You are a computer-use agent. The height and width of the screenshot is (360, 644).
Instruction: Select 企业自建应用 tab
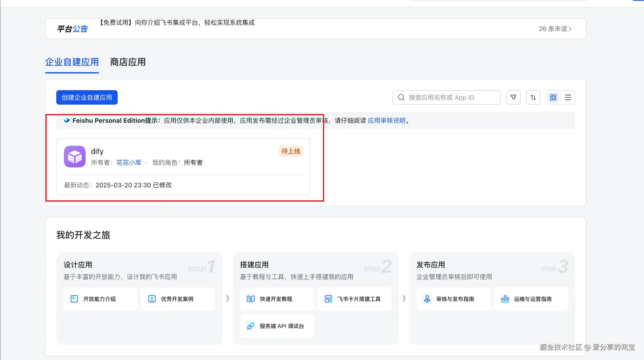[x=72, y=62]
